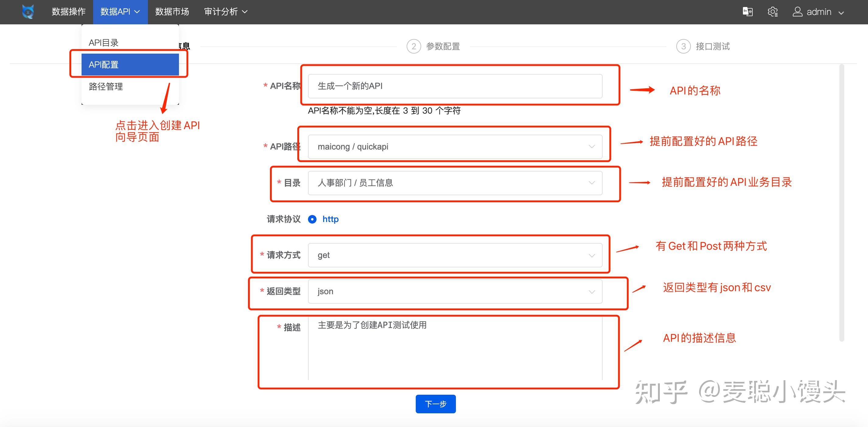868x427 pixels.
Task: Click the 数据市场 navigation icon
Action: 172,11
